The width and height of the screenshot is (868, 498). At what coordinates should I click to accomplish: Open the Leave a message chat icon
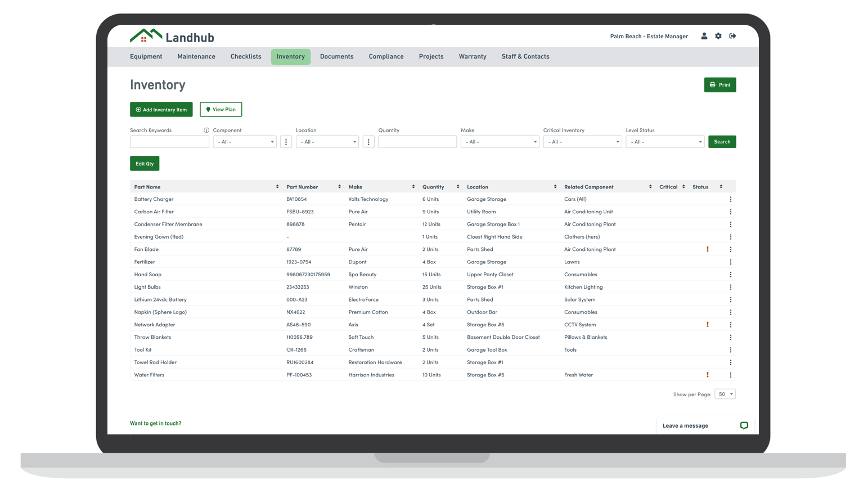(x=744, y=426)
